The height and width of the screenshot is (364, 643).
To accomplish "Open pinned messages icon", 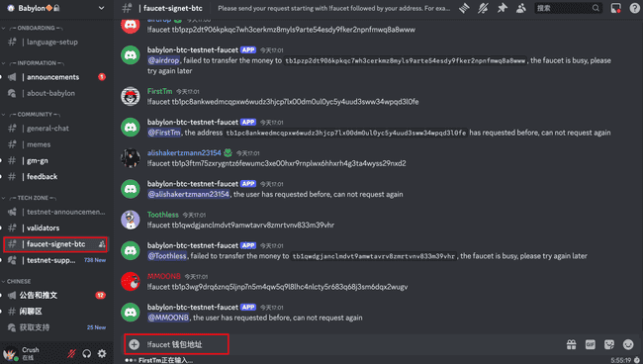I will (x=502, y=8).
